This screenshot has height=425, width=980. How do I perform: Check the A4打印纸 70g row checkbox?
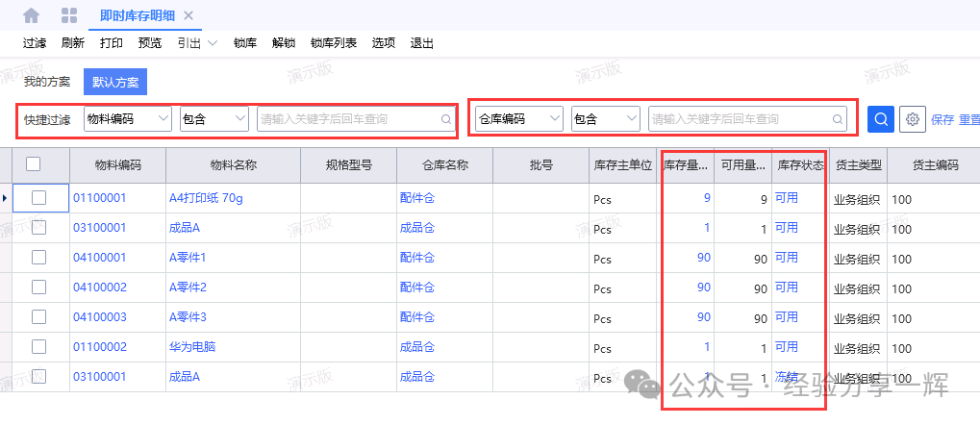[x=39, y=198]
